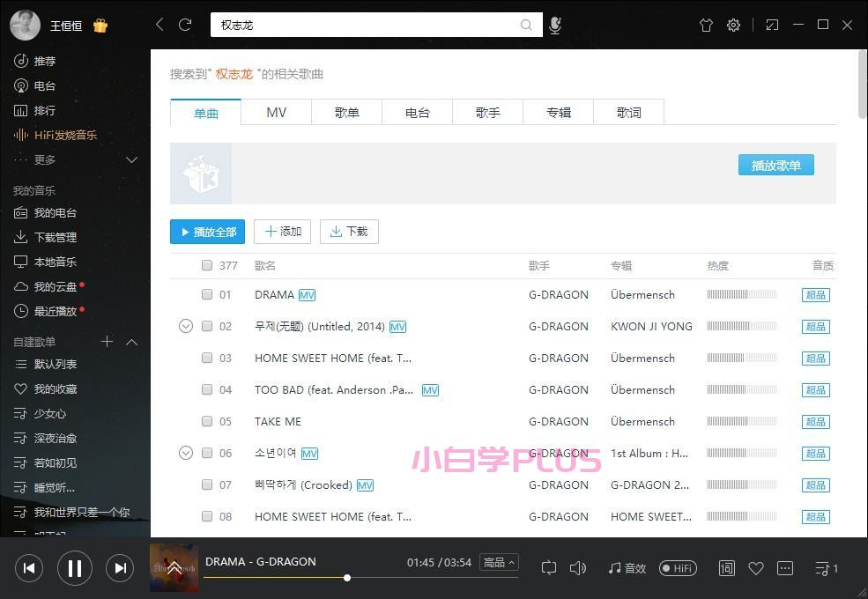Open 深夜治愈 playlist

pyautogui.click(x=46, y=439)
